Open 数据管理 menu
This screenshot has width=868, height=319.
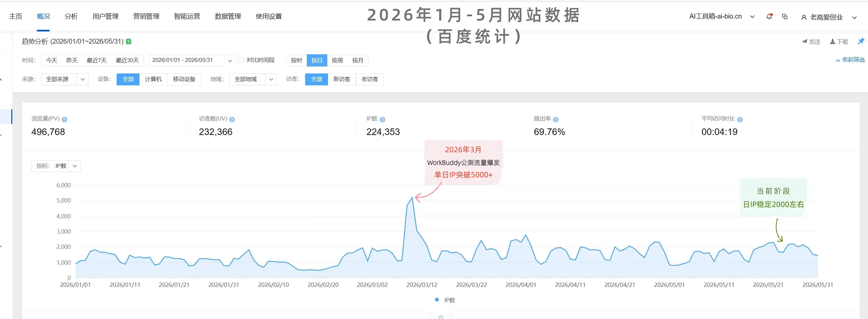click(228, 16)
